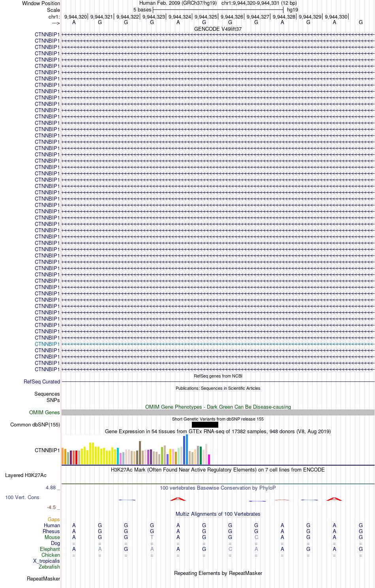
Task: Click the 9,944,327 coordinate on ruler
Action: [x=258, y=17]
